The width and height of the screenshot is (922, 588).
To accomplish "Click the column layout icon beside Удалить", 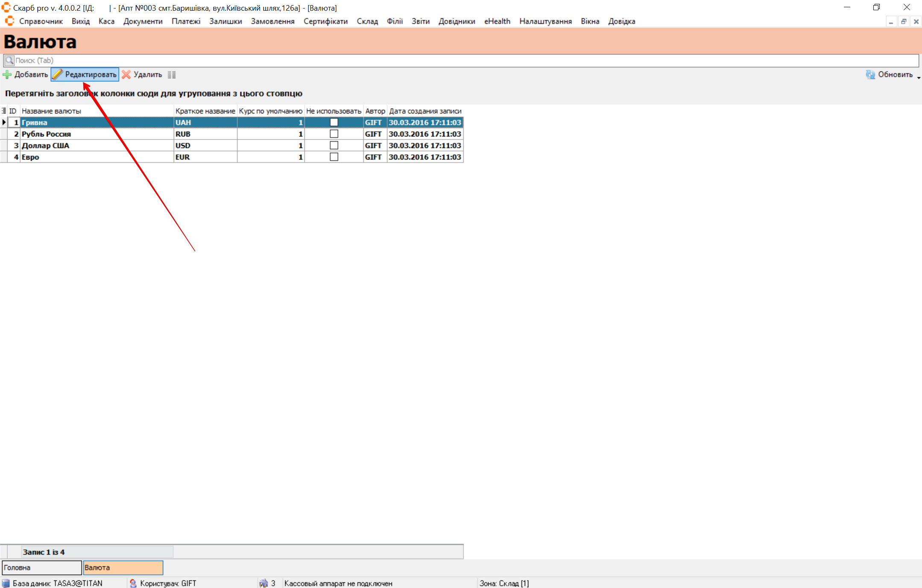I will click(x=172, y=75).
